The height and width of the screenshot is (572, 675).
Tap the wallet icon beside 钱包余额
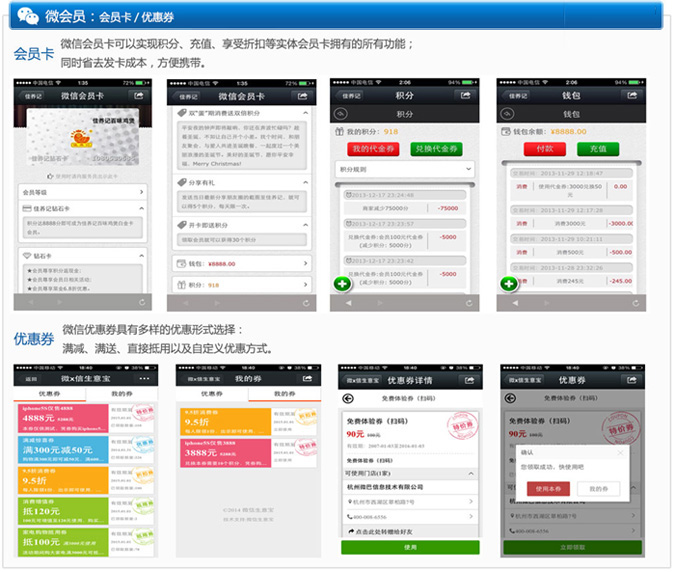pyautogui.click(x=506, y=132)
